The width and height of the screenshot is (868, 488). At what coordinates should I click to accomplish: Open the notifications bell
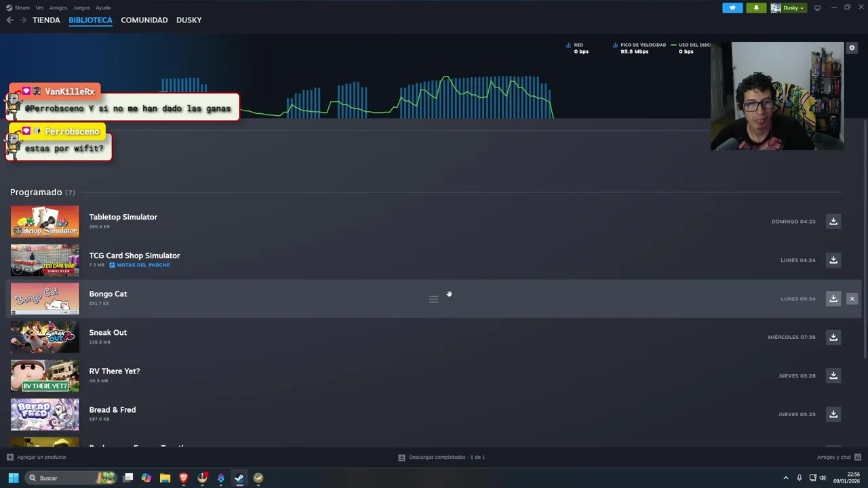click(x=756, y=8)
